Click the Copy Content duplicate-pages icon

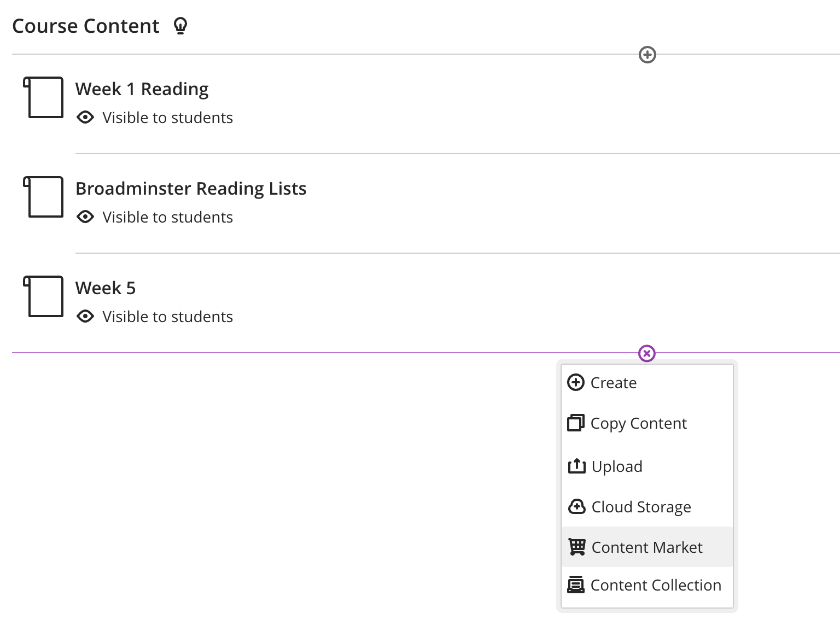point(576,423)
